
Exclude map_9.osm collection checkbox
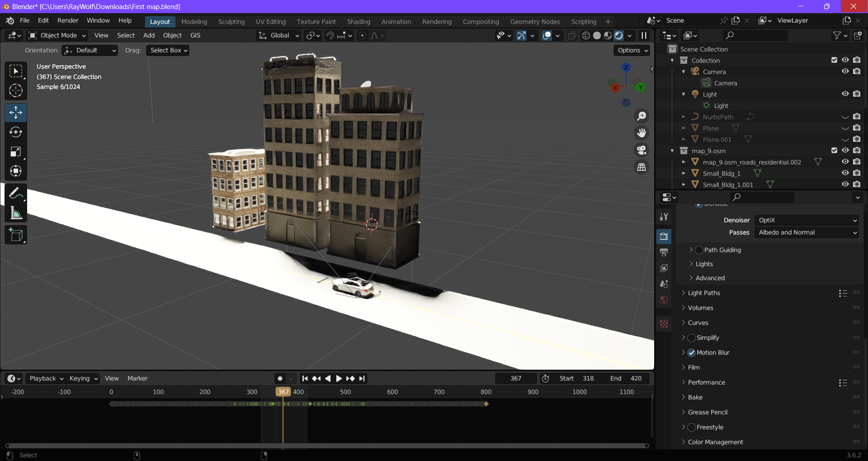[834, 151]
